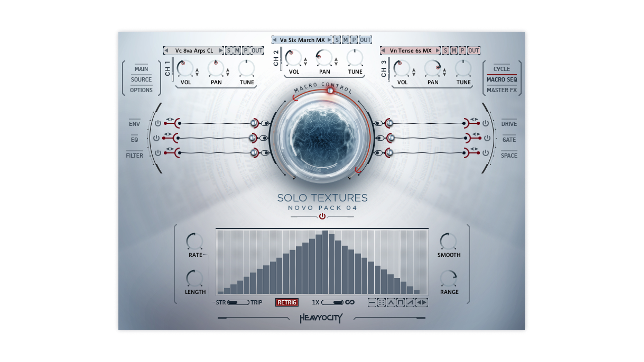Click the RETRIG button

click(287, 302)
